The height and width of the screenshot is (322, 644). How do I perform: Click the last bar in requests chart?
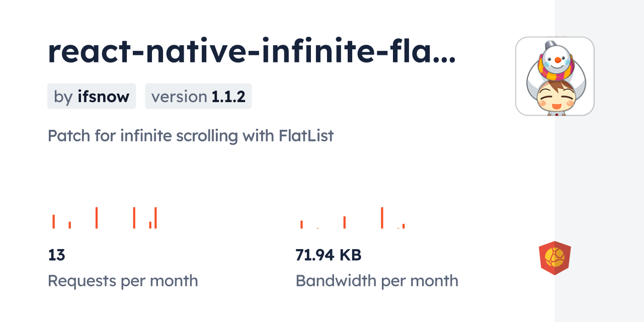[156, 218]
